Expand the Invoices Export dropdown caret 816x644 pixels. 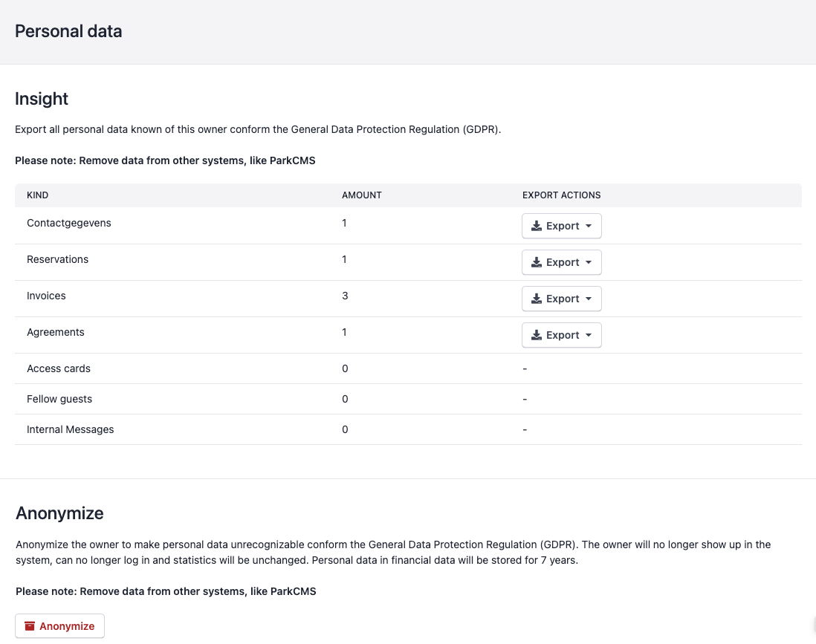589,299
